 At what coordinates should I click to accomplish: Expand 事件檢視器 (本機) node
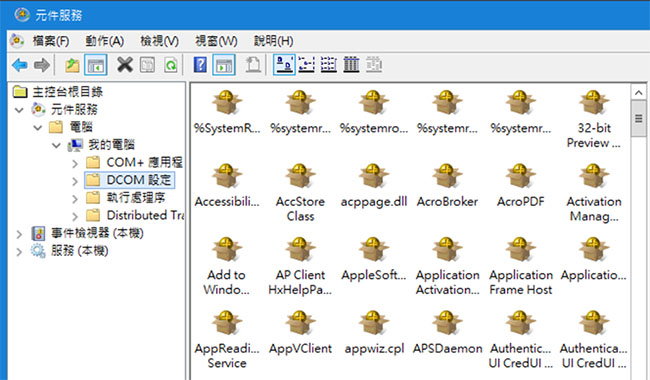pos(19,234)
